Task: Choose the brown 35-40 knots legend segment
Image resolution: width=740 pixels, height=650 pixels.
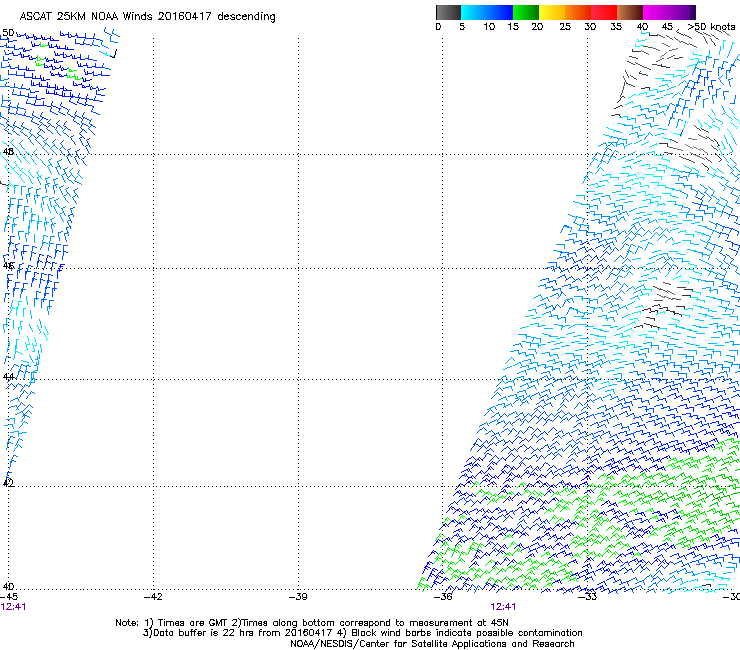Action: (630, 12)
